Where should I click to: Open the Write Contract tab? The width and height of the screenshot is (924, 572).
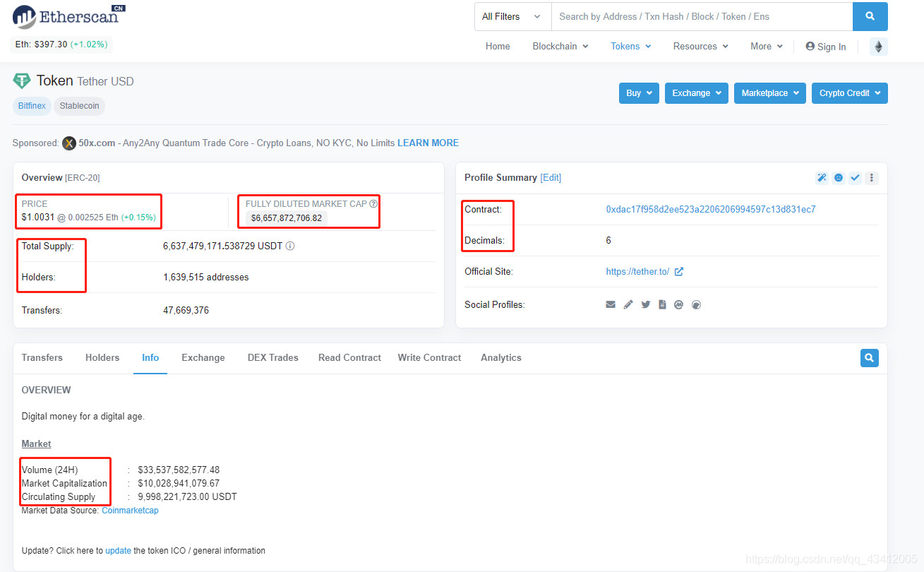pos(429,358)
